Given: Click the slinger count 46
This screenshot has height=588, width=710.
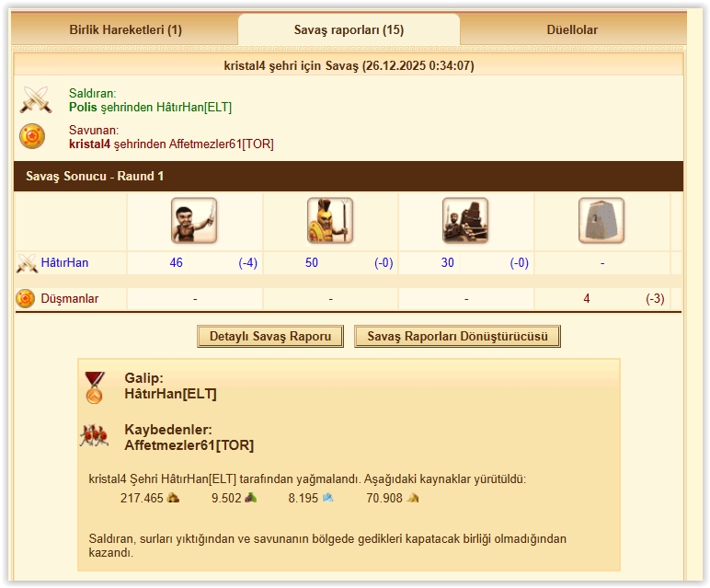Looking at the screenshot, I should [x=177, y=263].
